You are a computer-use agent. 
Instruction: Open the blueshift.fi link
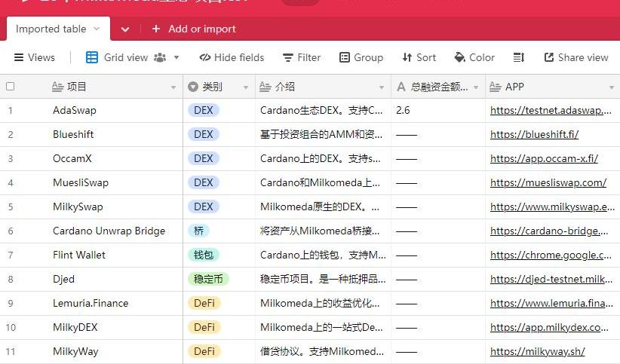(534, 134)
